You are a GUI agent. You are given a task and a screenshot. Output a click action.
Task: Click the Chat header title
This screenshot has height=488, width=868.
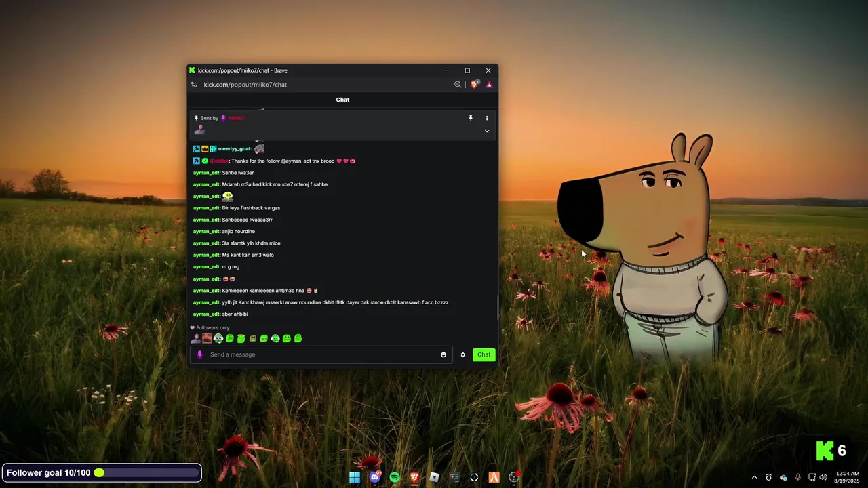(x=342, y=100)
